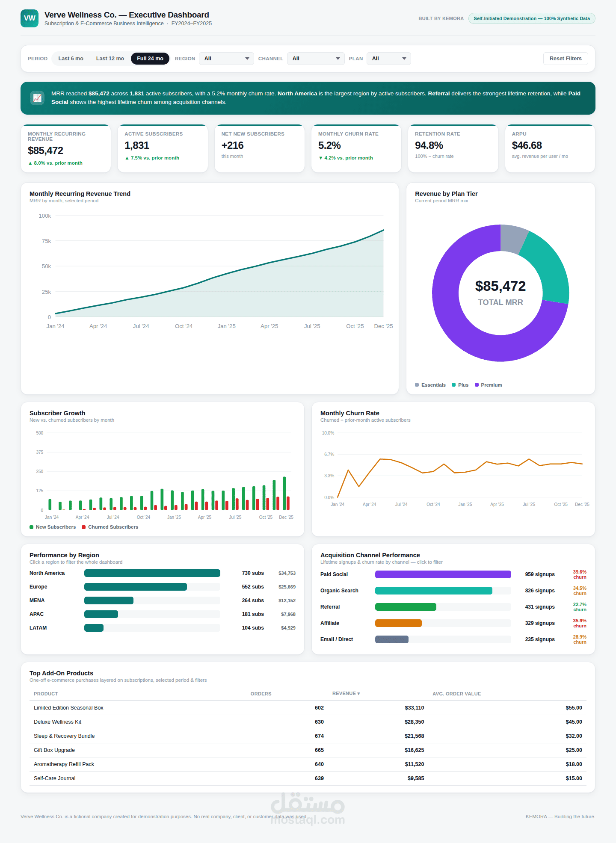Screen dimensions: 616x843
Task: Sort table by Revenue column
Action: click(346, 693)
